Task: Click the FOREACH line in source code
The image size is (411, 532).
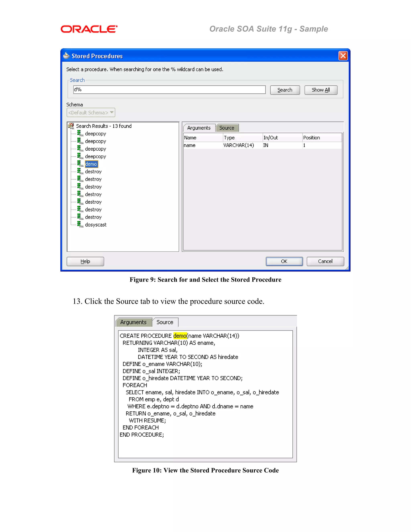Action: coord(135,385)
